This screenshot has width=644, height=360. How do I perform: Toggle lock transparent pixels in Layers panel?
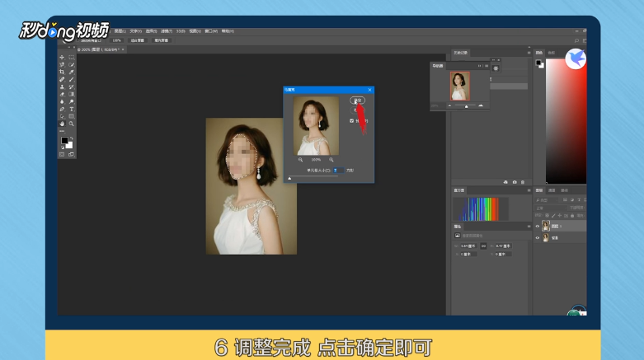click(547, 216)
